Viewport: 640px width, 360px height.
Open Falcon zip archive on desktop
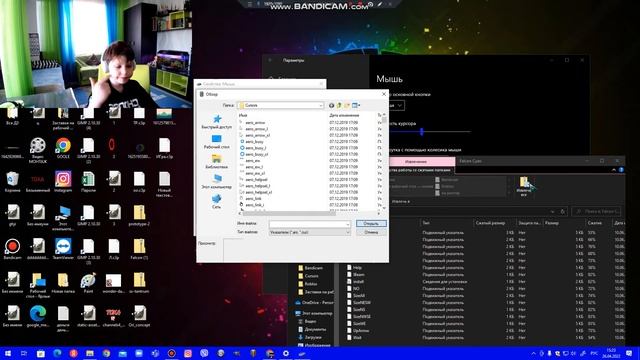coord(139,249)
